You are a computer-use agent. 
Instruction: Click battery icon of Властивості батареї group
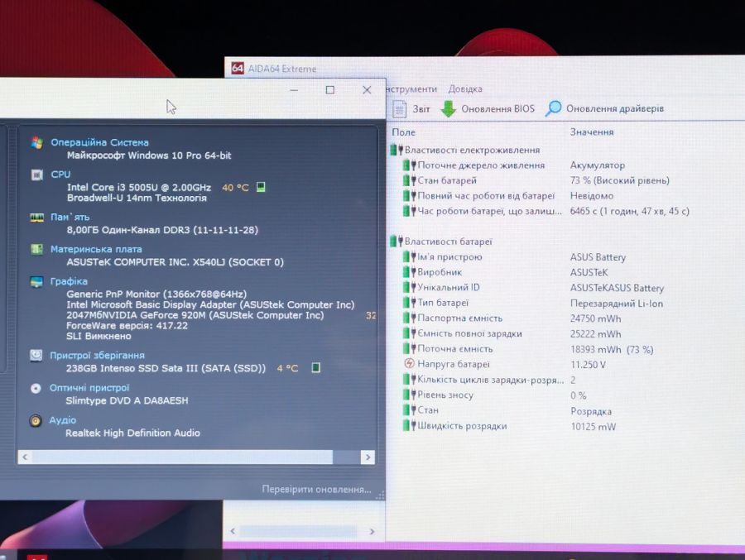coord(397,242)
